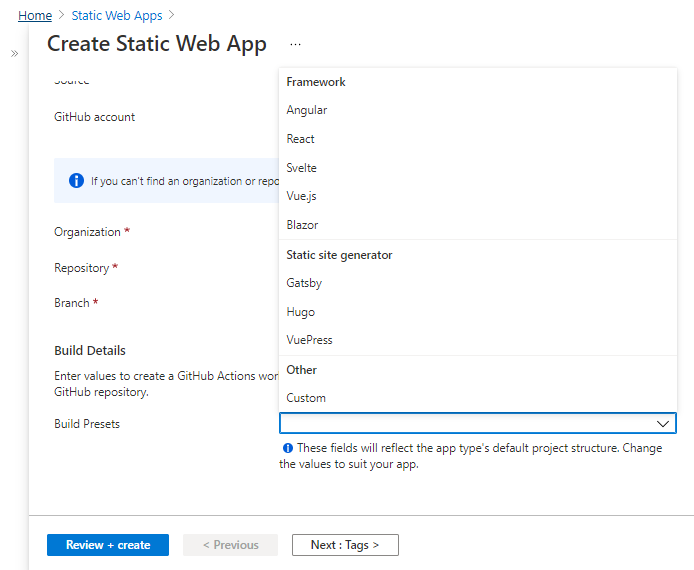Select Vue.js framework option
This screenshot has width=694, height=570.
pos(301,197)
